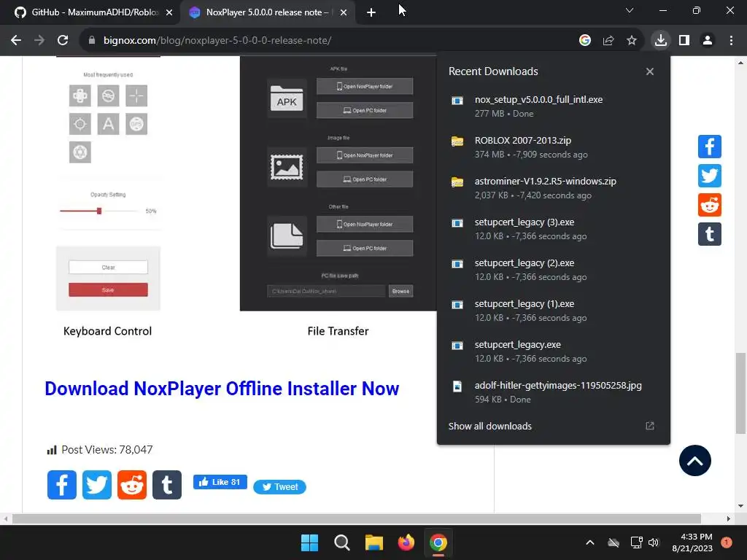Viewport: 747px width, 560px height.
Task: Reload the current page
Action: [x=63, y=41]
